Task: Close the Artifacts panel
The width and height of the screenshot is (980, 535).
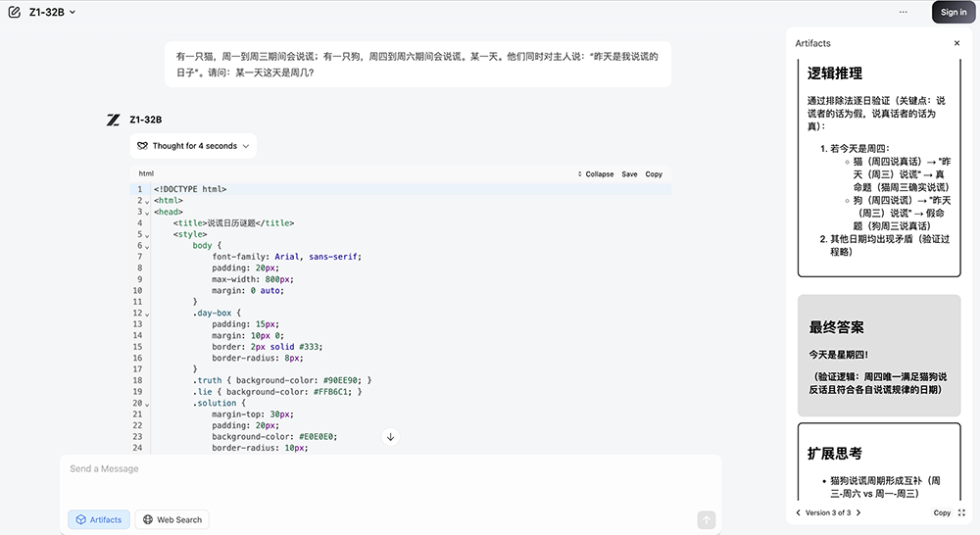Action: coord(956,43)
